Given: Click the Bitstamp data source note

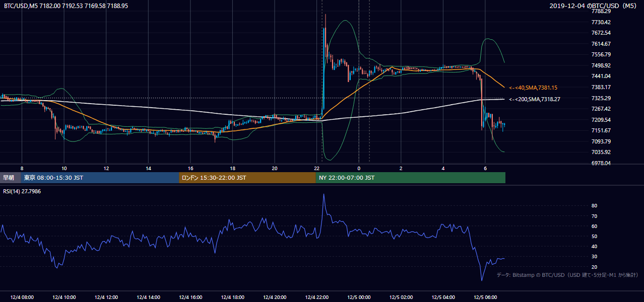Looking at the screenshot, I should tap(567, 275).
